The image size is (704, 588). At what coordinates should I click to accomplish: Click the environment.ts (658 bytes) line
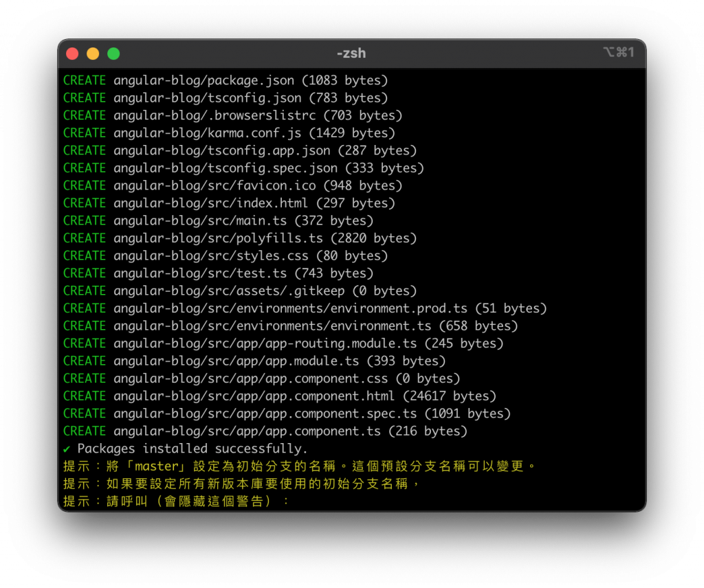coord(291,326)
